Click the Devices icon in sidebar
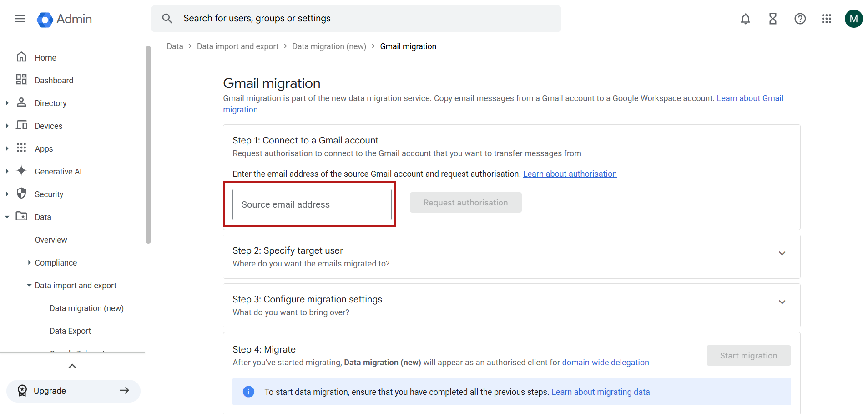Image resolution: width=868 pixels, height=414 pixels. 21,125
